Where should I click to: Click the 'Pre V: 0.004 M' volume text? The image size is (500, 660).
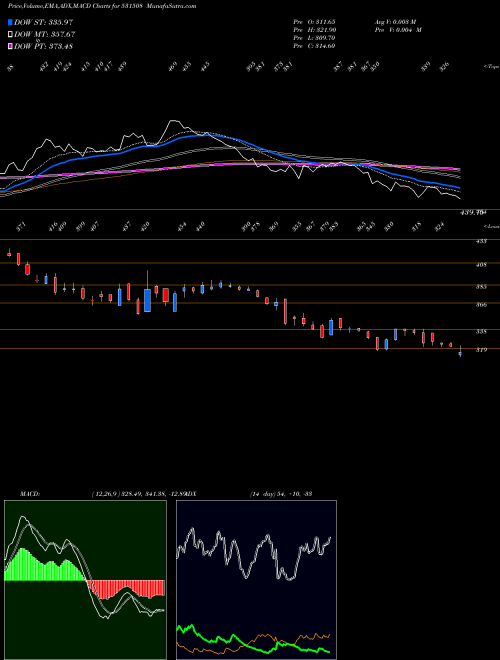pos(398,30)
